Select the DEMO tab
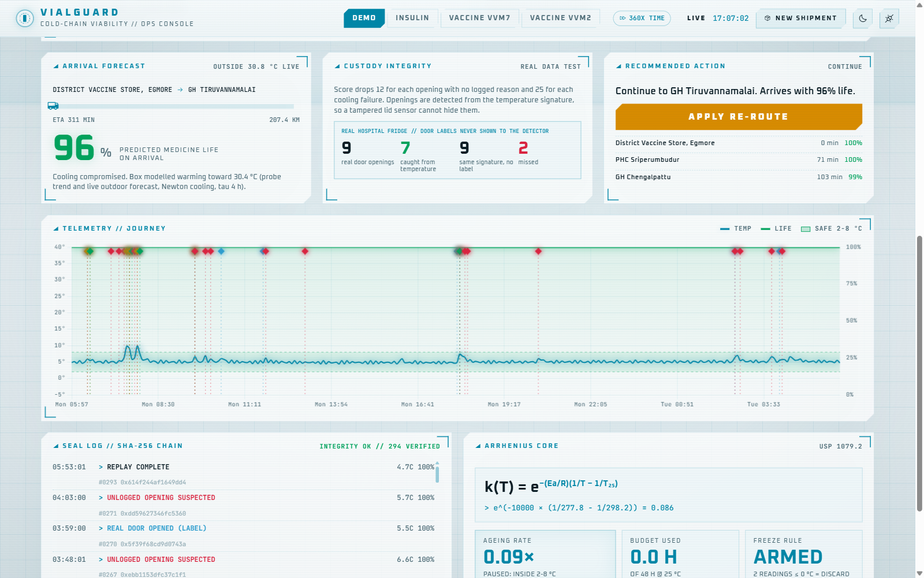924x578 pixels. point(364,18)
